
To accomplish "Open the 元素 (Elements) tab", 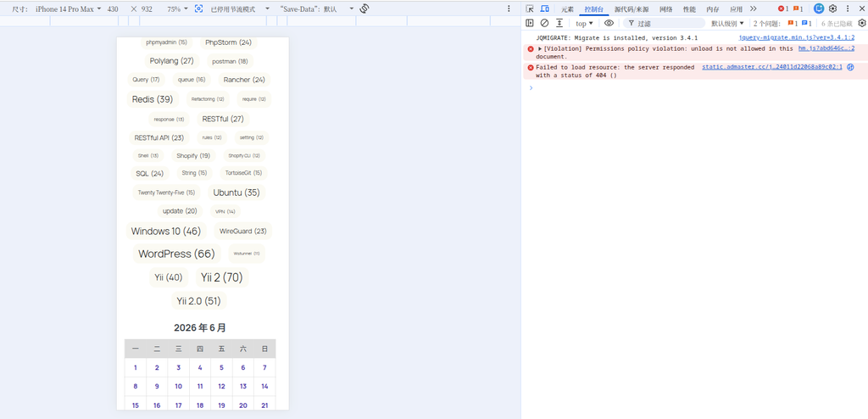I will coord(567,8).
